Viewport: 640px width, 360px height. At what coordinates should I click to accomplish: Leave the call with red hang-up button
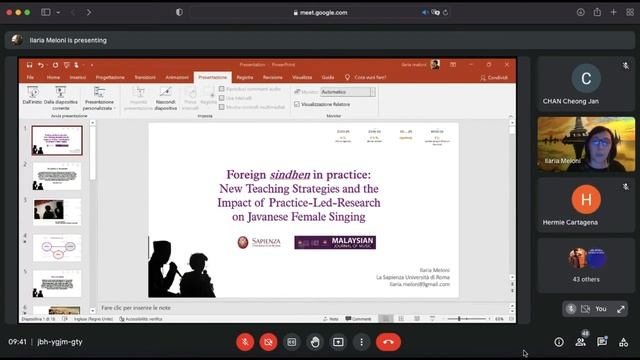click(388, 342)
